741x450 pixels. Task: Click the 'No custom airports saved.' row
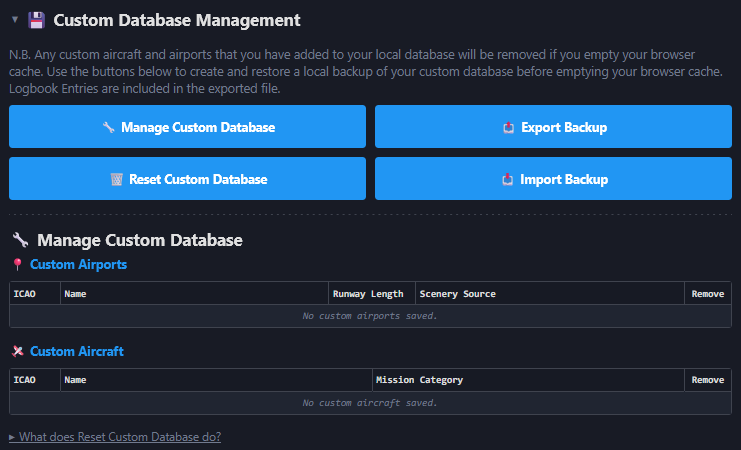point(370,316)
